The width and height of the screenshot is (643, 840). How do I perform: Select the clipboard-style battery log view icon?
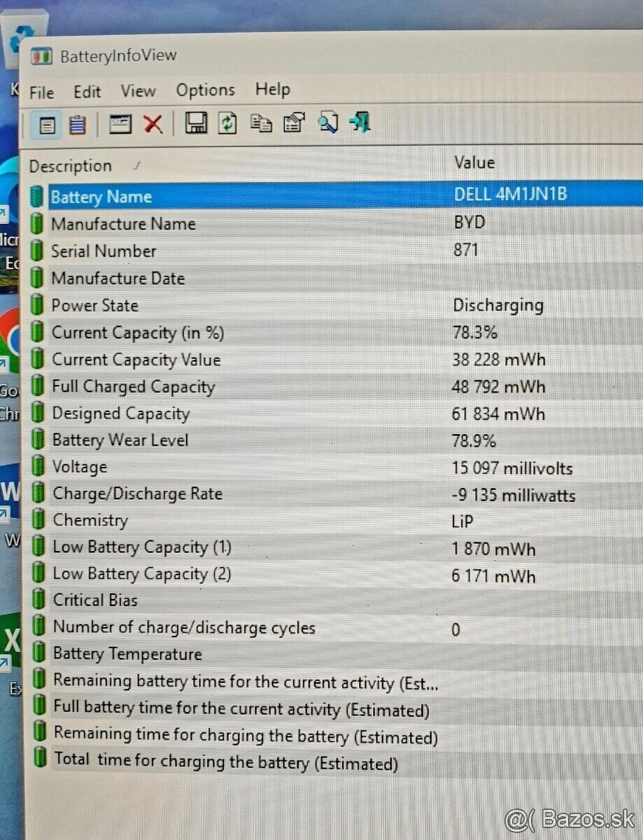77,124
